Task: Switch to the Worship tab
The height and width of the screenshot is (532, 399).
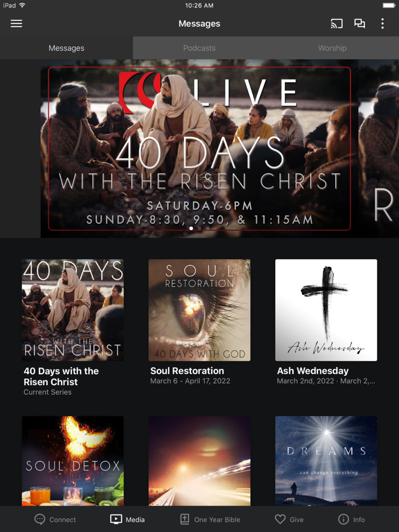Action: coord(332,48)
